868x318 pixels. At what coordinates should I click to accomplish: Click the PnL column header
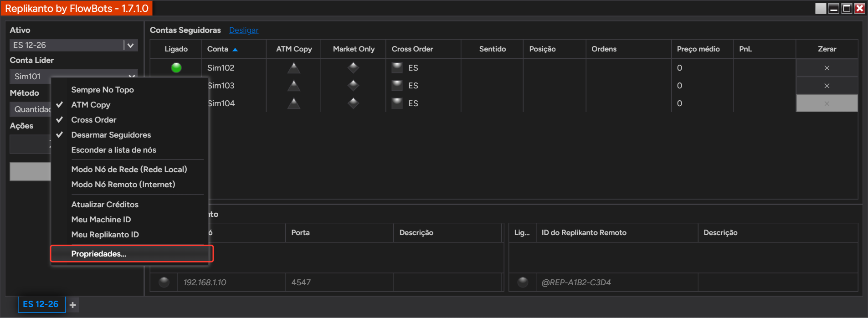click(x=765, y=49)
